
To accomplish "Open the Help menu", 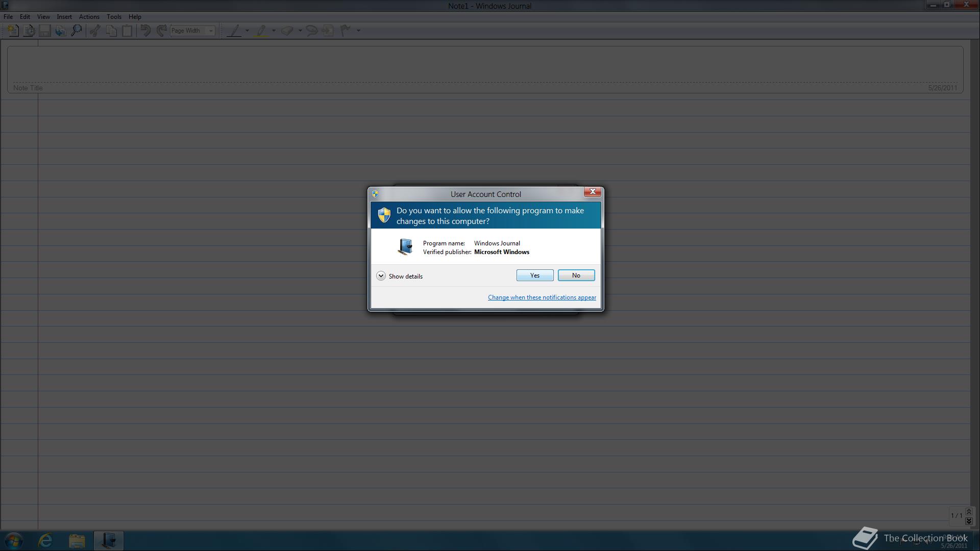I will [x=135, y=17].
